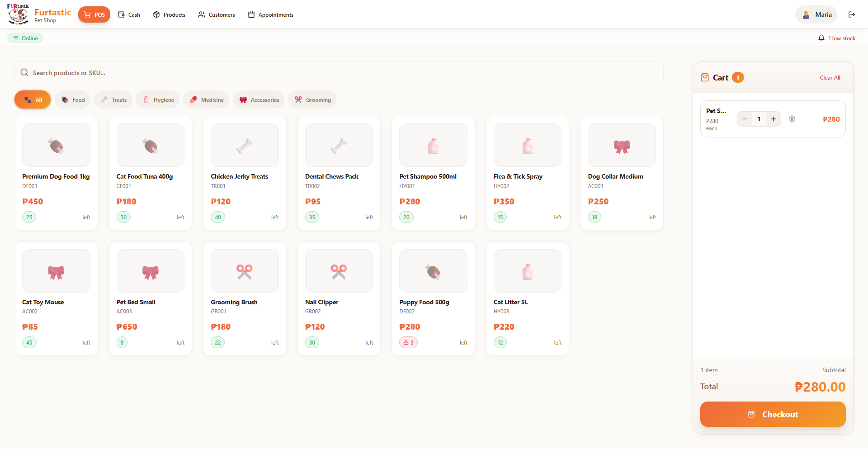Filter products by Food category
Viewport: 868px width, 449px height.
tap(73, 100)
